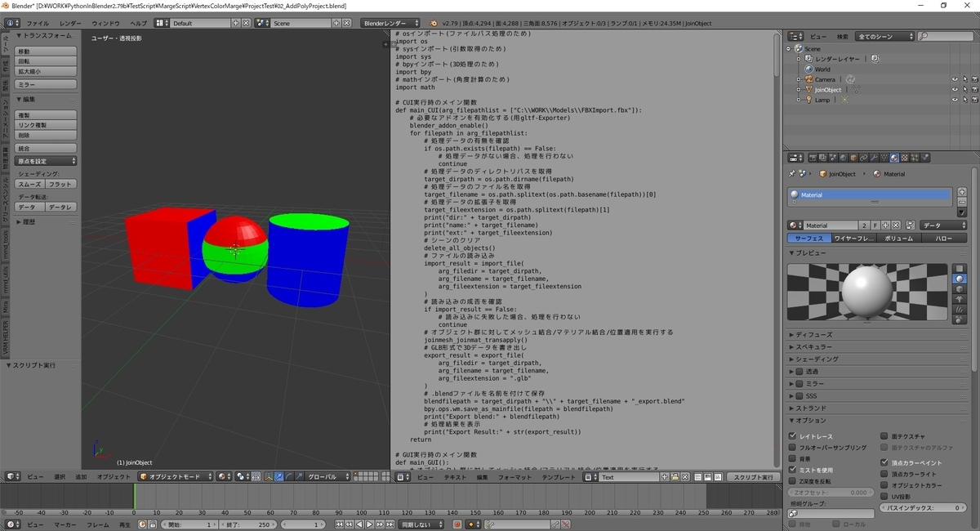The image size is (980, 531).
Task: Open the オブジェクトモード mode dropdown
Action: pos(175,476)
